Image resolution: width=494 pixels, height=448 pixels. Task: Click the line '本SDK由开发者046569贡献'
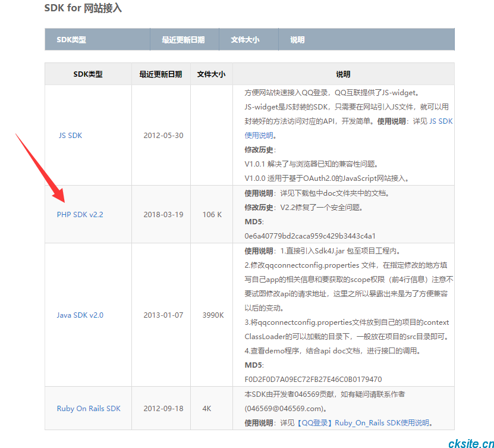[x=325, y=394]
